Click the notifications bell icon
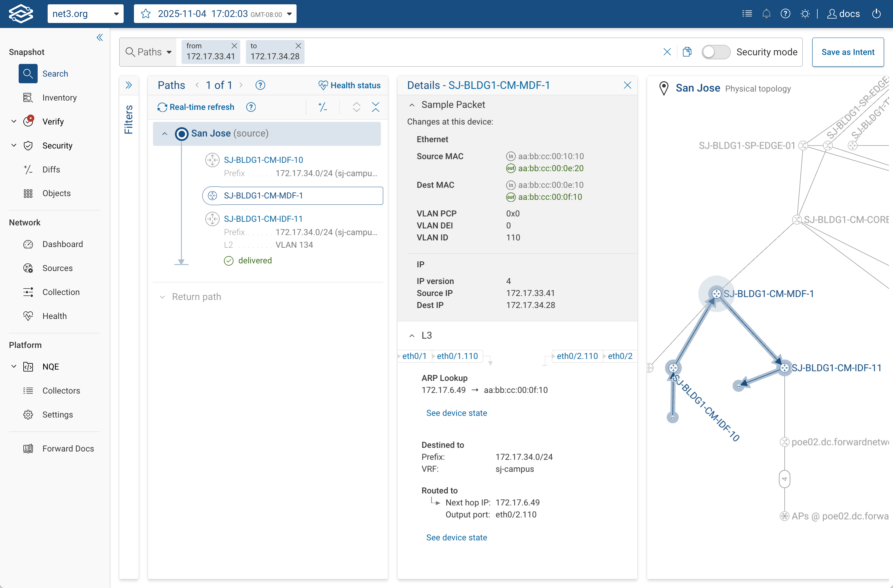893x588 pixels. click(766, 14)
